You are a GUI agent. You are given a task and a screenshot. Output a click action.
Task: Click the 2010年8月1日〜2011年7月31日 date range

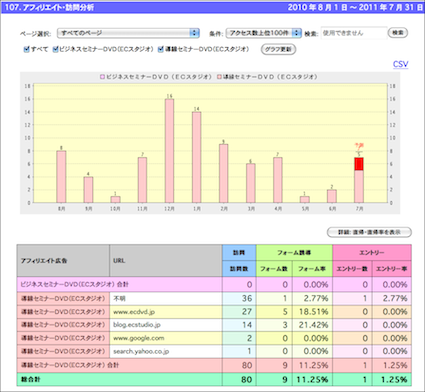(x=355, y=7)
